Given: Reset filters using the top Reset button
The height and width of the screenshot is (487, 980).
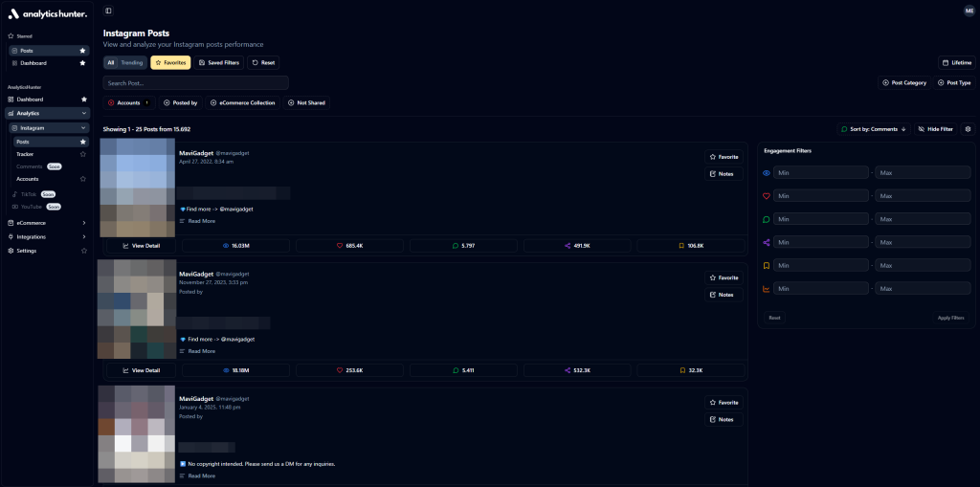Looking at the screenshot, I should (263, 62).
